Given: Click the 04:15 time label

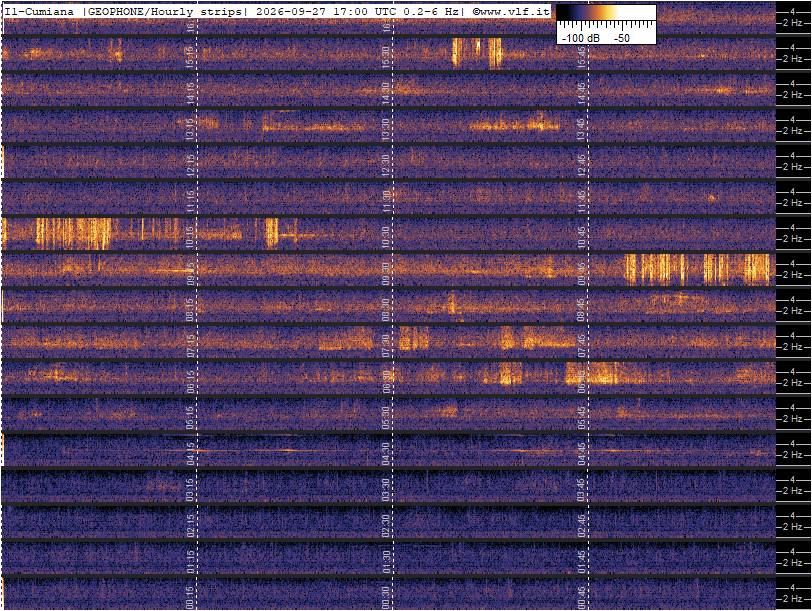Looking at the screenshot, I should click(x=190, y=454).
